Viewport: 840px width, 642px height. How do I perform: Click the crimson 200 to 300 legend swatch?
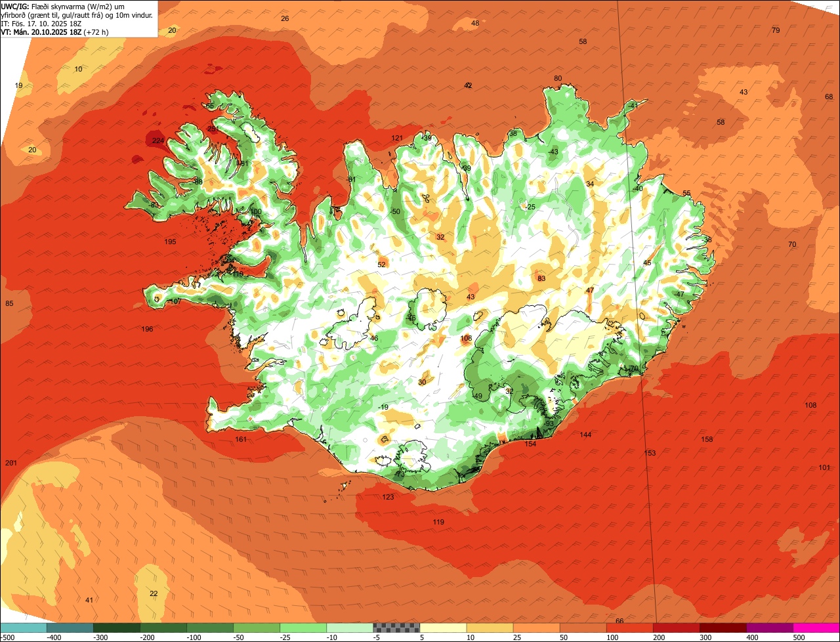676,628
